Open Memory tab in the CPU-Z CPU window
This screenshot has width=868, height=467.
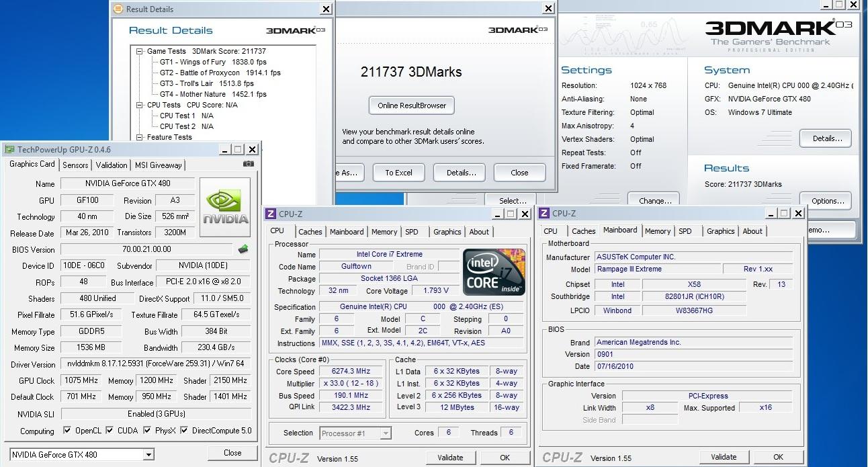384,232
